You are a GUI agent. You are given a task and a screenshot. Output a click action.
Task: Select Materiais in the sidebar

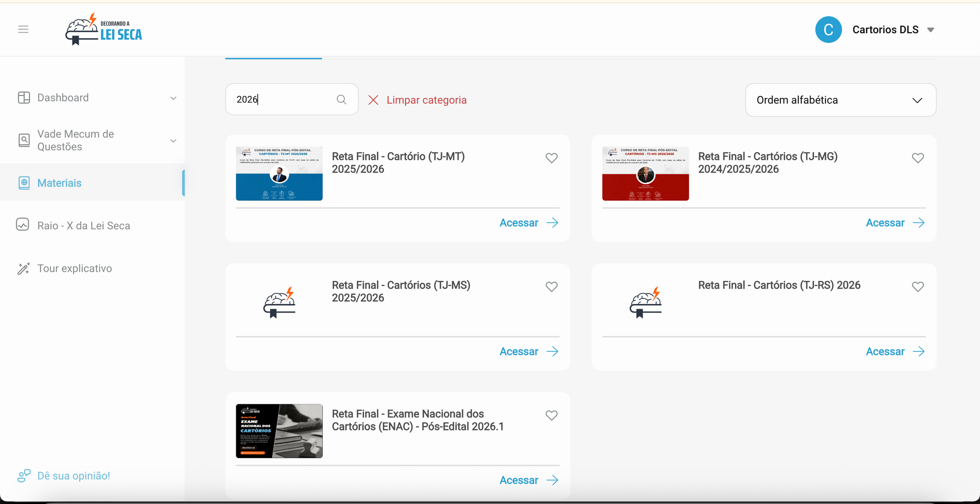click(x=59, y=183)
